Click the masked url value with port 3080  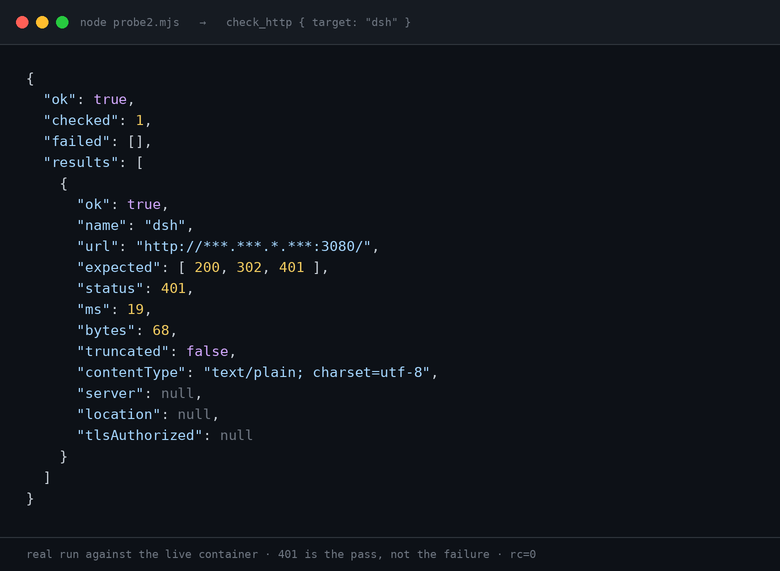click(x=254, y=246)
